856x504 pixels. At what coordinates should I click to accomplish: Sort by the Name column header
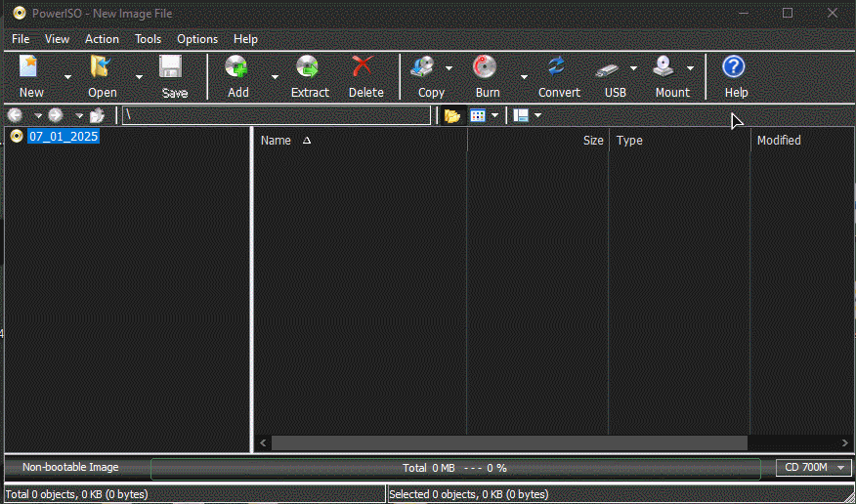[x=361, y=141]
